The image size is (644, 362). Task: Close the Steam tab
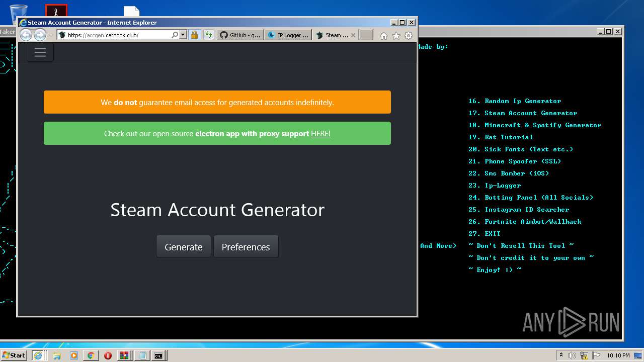[x=353, y=35]
